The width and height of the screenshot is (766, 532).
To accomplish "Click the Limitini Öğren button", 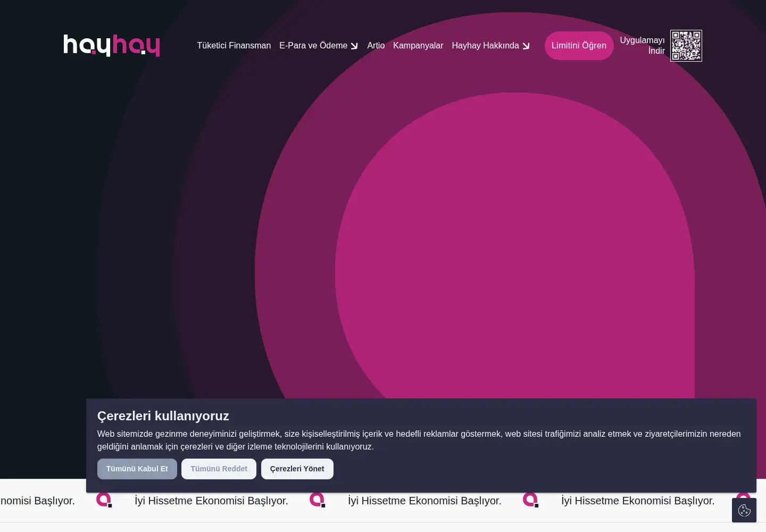I will pos(579,46).
